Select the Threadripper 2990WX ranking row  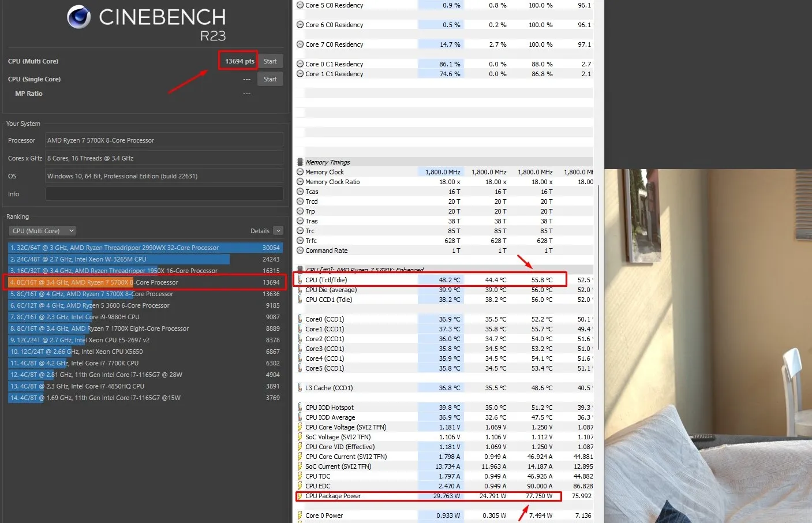pyautogui.click(x=145, y=248)
